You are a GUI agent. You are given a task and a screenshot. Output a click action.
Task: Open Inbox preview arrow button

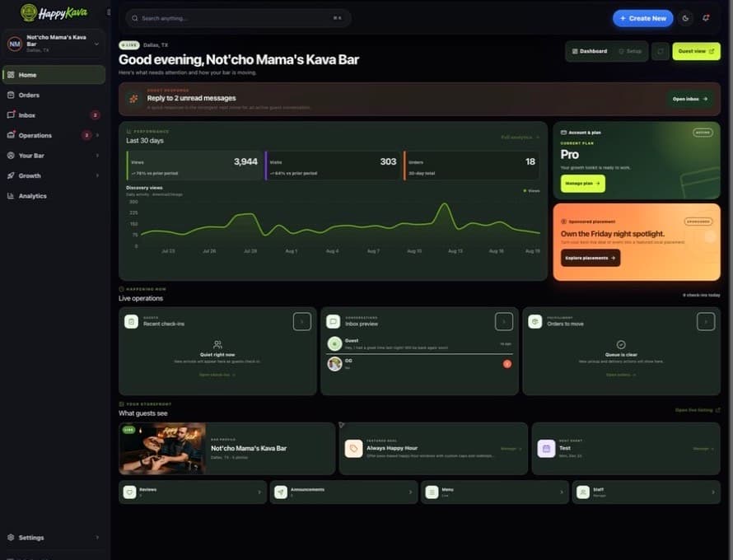pyautogui.click(x=504, y=322)
